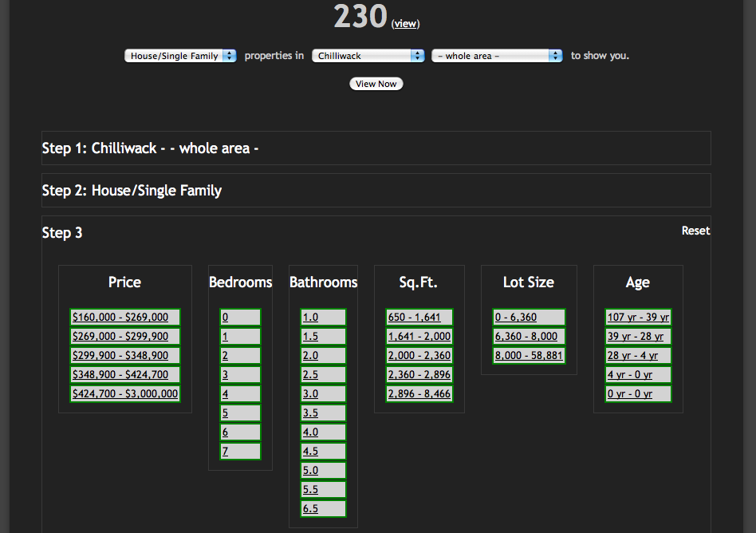Image resolution: width=756 pixels, height=533 pixels.
Task: Filter square footage 650 - 1,641
Action: click(419, 318)
